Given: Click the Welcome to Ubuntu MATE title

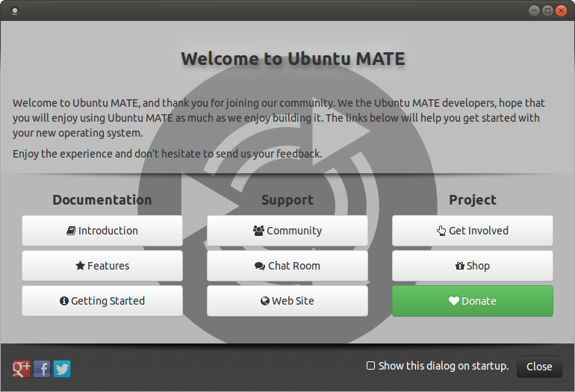Looking at the screenshot, I should (293, 59).
